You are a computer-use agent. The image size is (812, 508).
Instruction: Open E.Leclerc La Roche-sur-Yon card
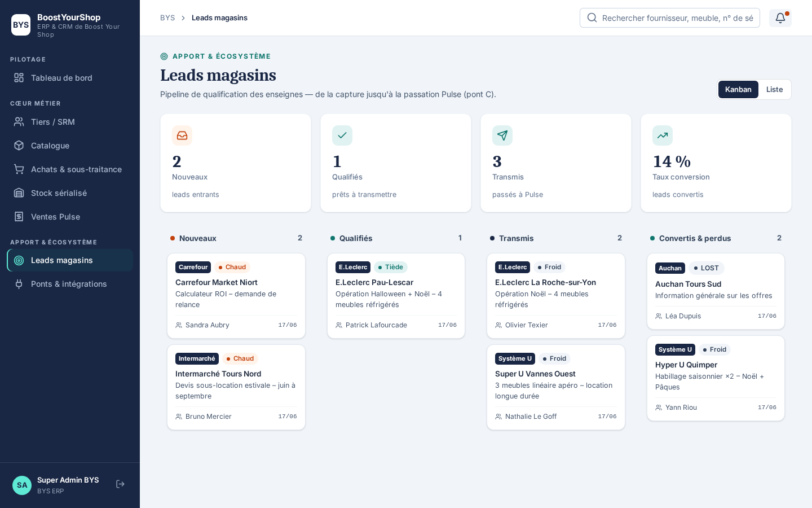556,296
